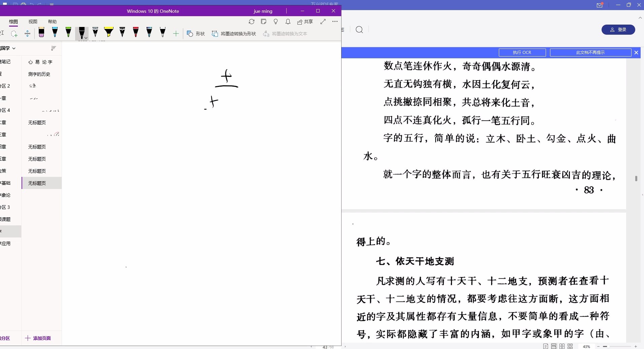Image resolution: width=644 pixels, height=349 pixels.
Task: Switch to two-page continuous view
Action: click(570, 346)
